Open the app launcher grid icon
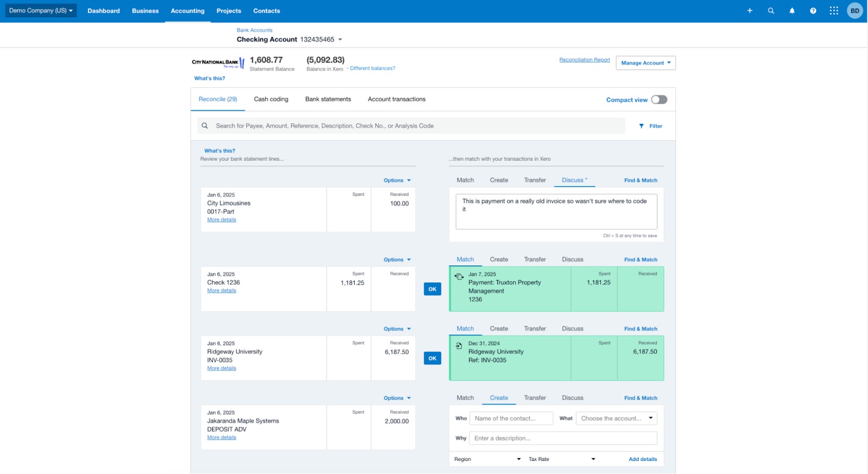Viewport: 868px width, 474px height. point(834,11)
